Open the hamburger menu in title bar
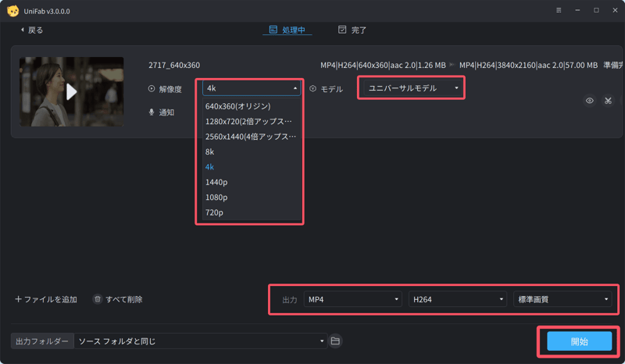This screenshot has height=364, width=625. [558, 10]
